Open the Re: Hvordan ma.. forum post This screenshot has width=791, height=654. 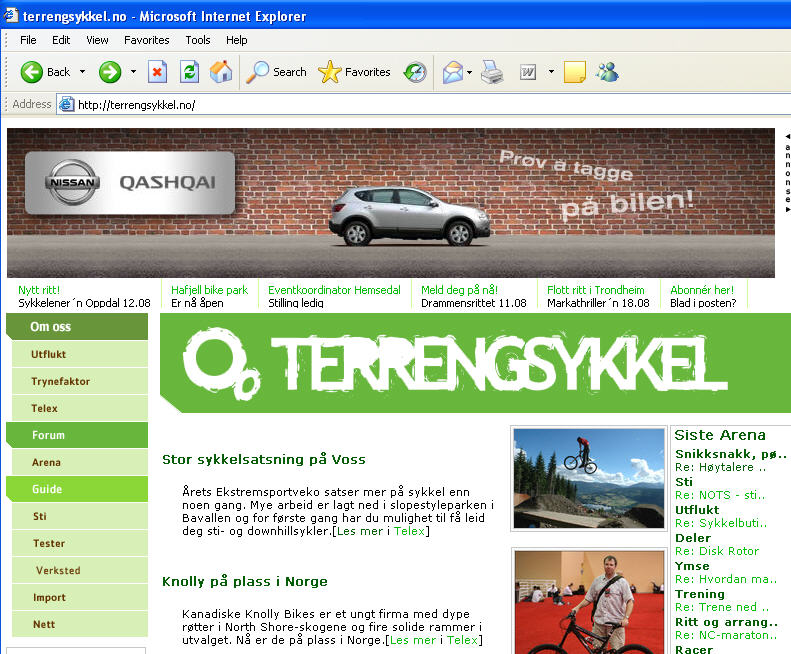tap(726, 579)
